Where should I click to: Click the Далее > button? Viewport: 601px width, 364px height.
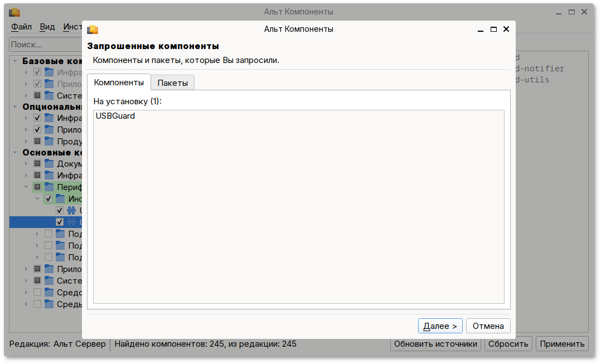click(440, 326)
